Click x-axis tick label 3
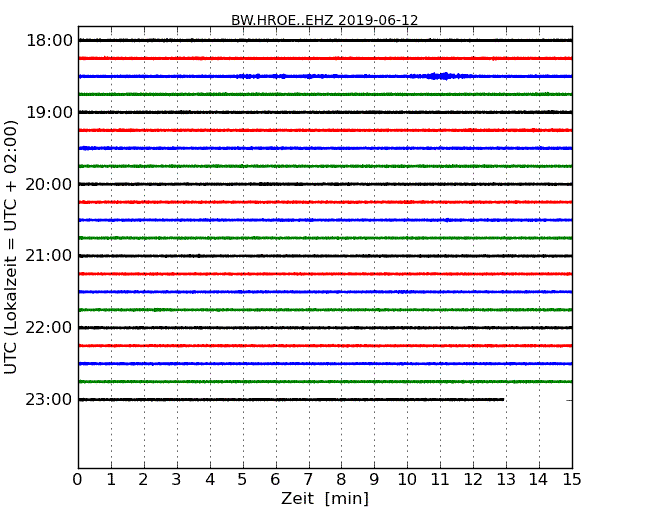650x520 pixels. [177, 480]
